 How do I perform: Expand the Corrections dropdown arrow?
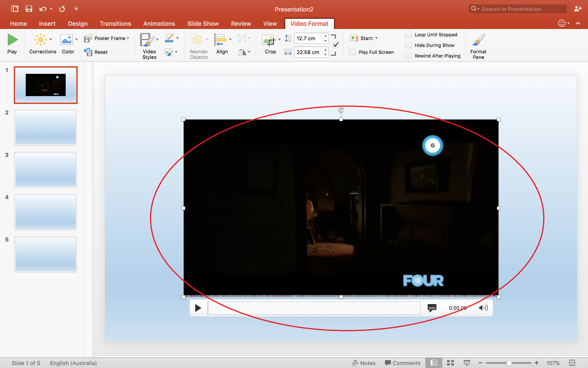[51, 39]
